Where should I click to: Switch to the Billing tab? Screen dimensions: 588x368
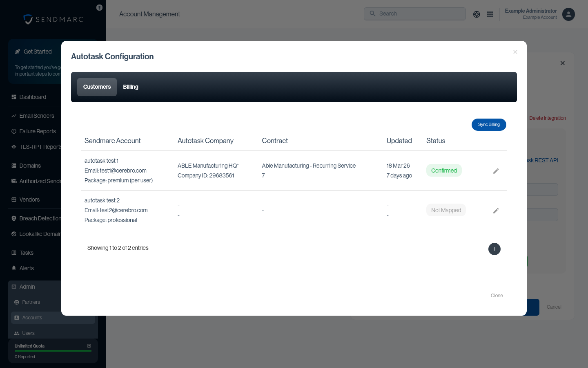(131, 87)
